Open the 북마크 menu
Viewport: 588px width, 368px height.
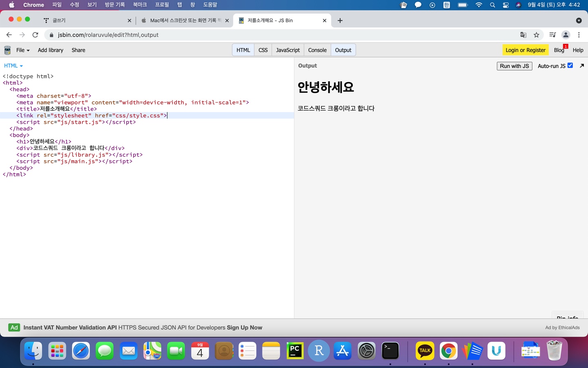(140, 5)
